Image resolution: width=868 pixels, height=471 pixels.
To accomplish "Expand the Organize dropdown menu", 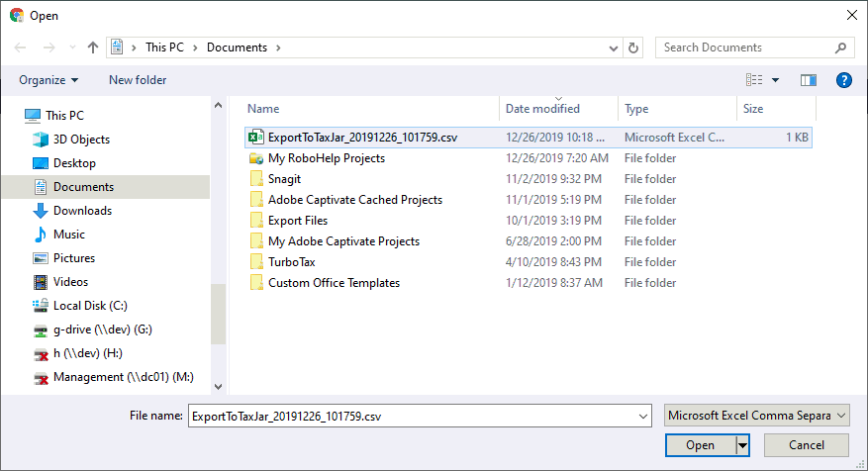I will click(x=48, y=80).
